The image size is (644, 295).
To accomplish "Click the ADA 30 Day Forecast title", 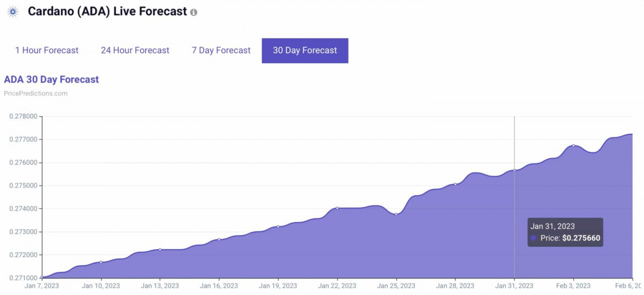I will (51, 79).
